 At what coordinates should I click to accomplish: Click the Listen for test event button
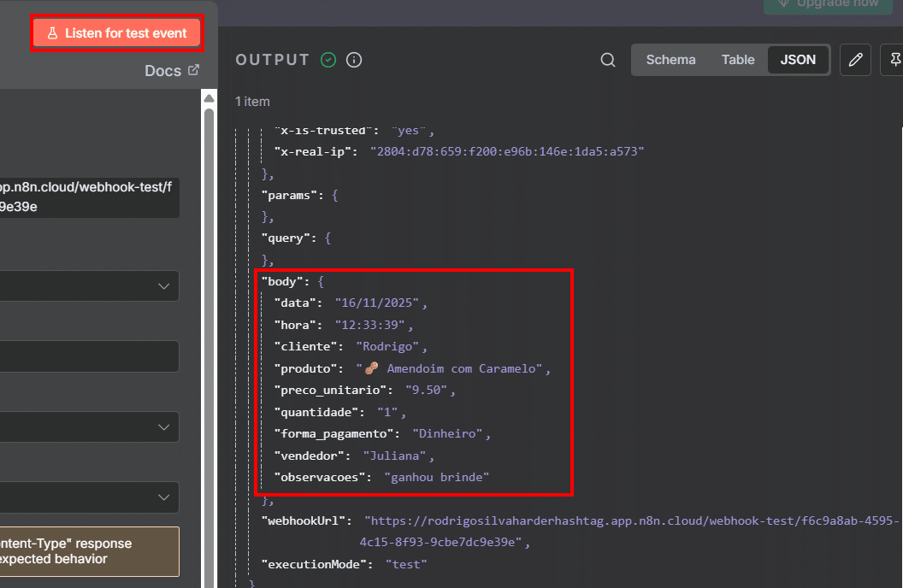[117, 32]
